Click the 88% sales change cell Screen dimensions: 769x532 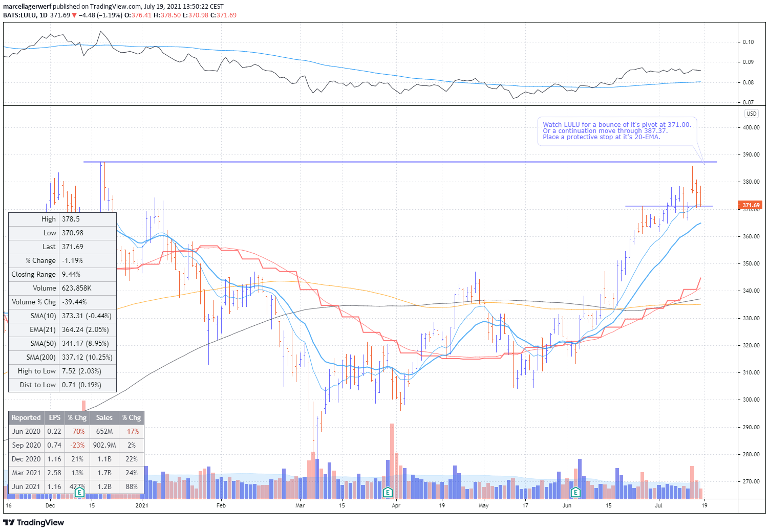coord(132,486)
